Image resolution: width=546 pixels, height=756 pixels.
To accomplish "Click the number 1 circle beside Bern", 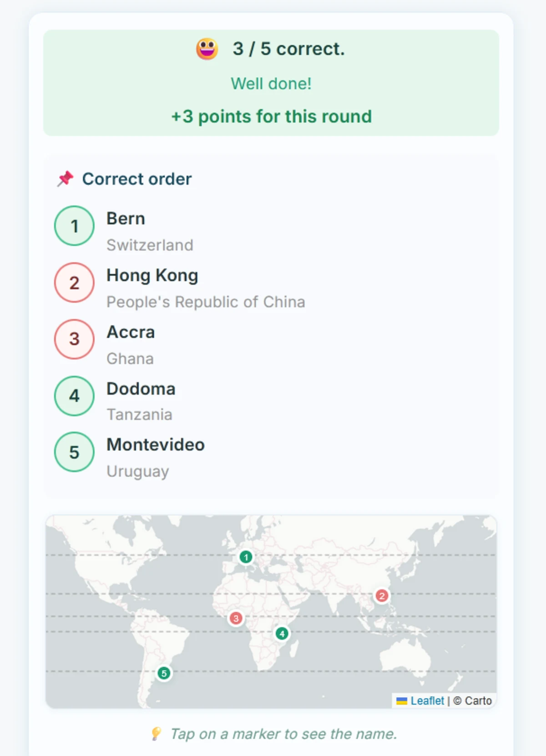I will pos(74,226).
